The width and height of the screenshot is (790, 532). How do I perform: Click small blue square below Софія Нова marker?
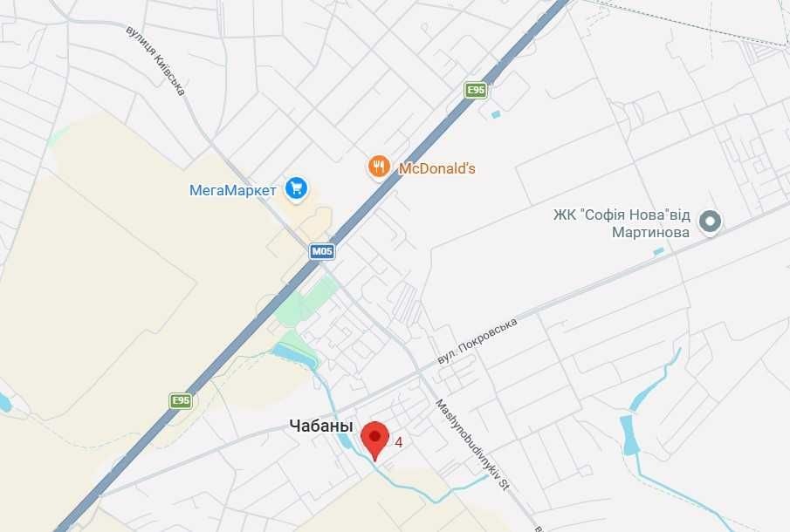(x=658, y=251)
